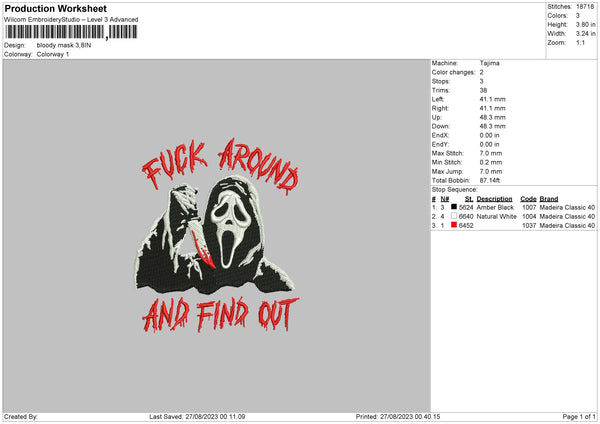The image size is (600, 424).
Task: Click the 'Colorway 1' value
Action: pyautogui.click(x=53, y=54)
